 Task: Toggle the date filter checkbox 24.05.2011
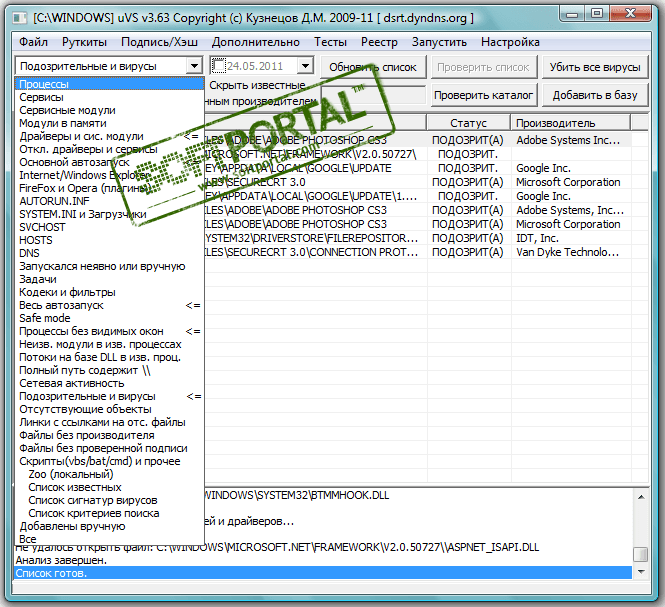tap(218, 66)
